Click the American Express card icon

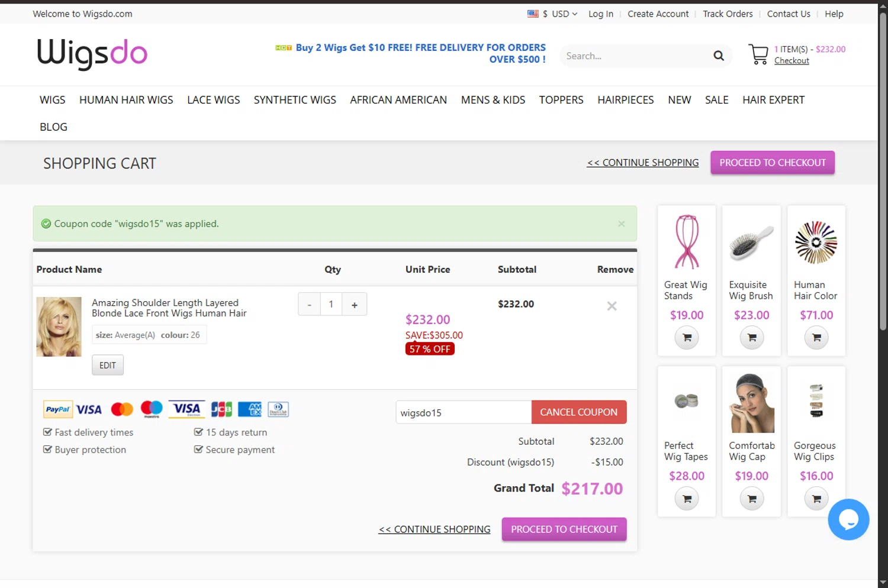250,409
